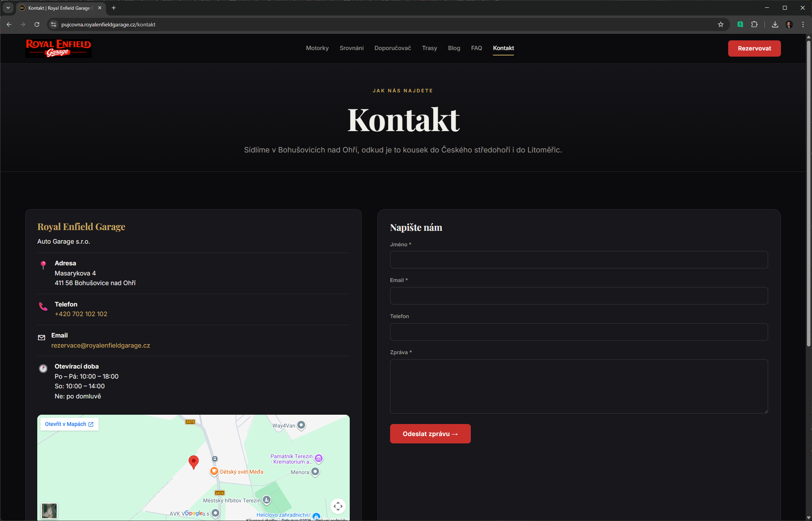
Task: Click the Dětský svět Méďa marker
Action: pyautogui.click(x=214, y=471)
